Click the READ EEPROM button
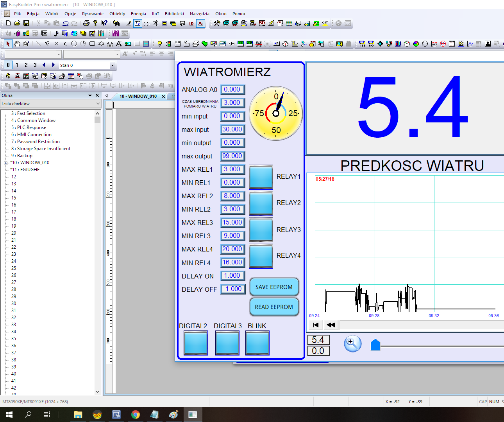Screen dimensions: 504x422 (274, 307)
